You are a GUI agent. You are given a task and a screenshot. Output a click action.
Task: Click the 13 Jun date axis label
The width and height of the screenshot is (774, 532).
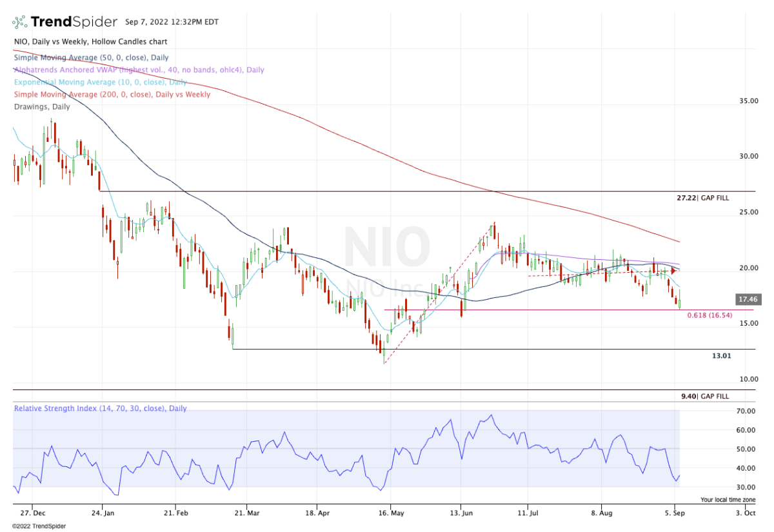pyautogui.click(x=460, y=513)
